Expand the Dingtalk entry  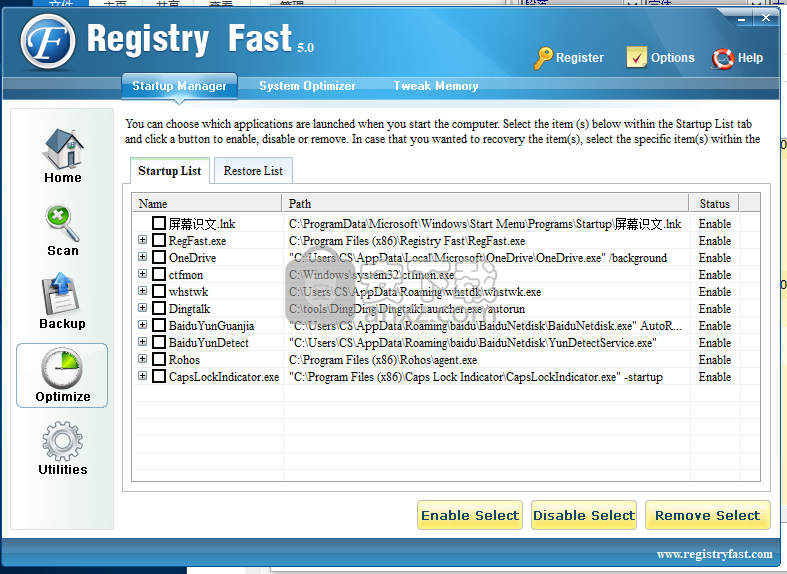click(x=143, y=308)
